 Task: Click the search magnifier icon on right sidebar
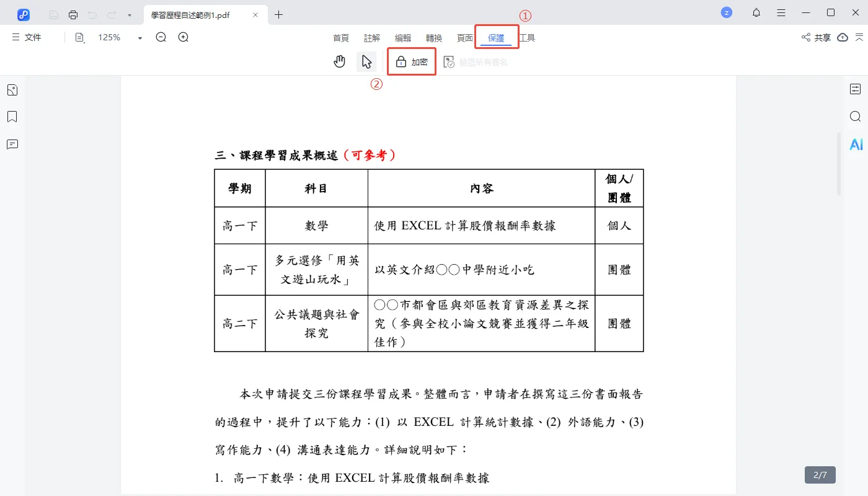coord(856,117)
